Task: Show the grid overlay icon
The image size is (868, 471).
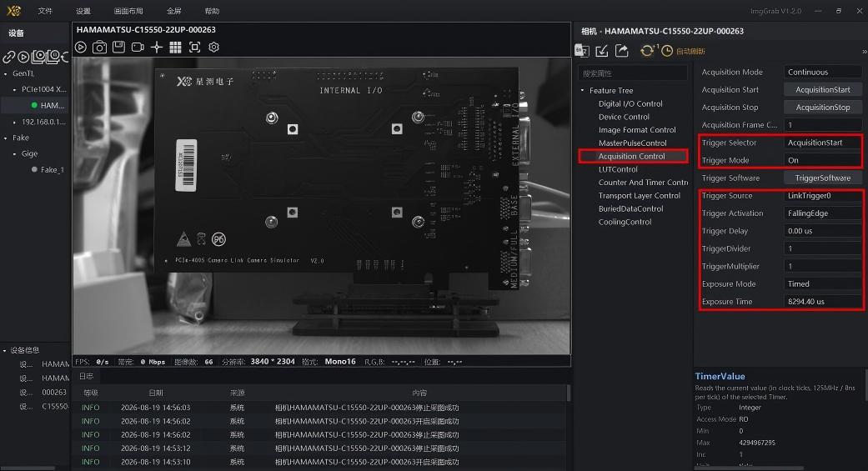Action: point(175,48)
